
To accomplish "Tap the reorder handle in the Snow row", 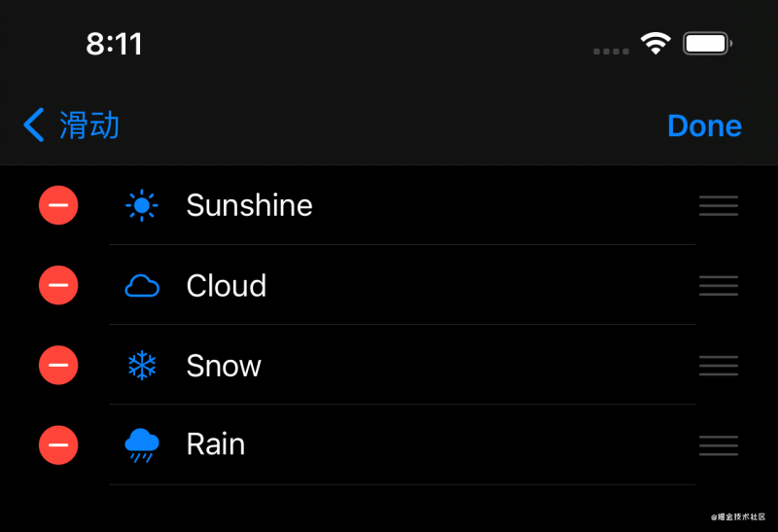I will pos(719,366).
